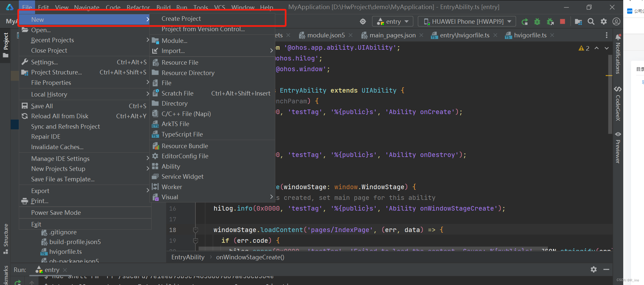
Task: Open Project Structure toolbar icon
Action: coord(578,22)
